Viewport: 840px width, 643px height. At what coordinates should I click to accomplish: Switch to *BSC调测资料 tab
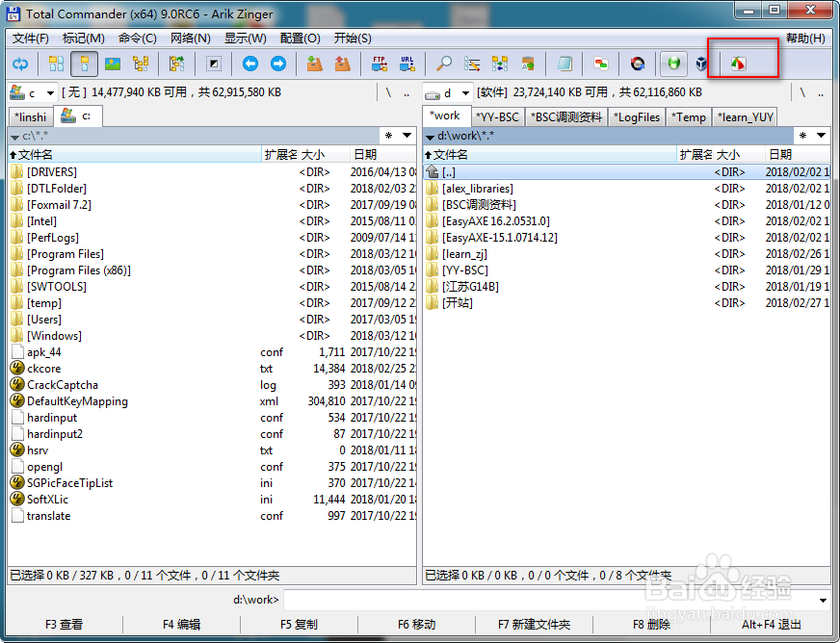(566, 117)
